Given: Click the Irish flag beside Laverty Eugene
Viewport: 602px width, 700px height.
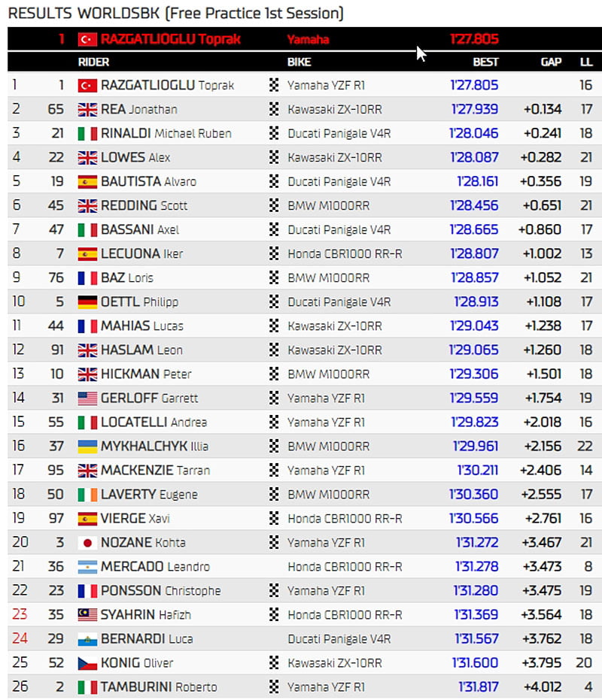Looking at the screenshot, I should (87, 495).
